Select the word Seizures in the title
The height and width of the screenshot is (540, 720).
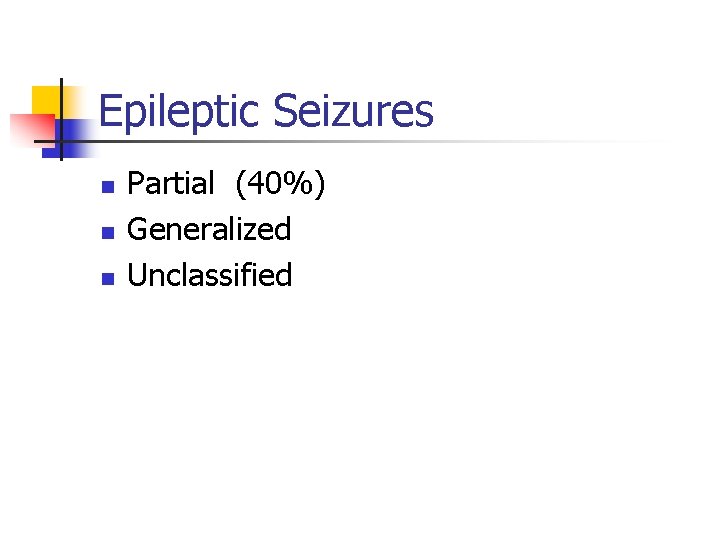click(351, 111)
